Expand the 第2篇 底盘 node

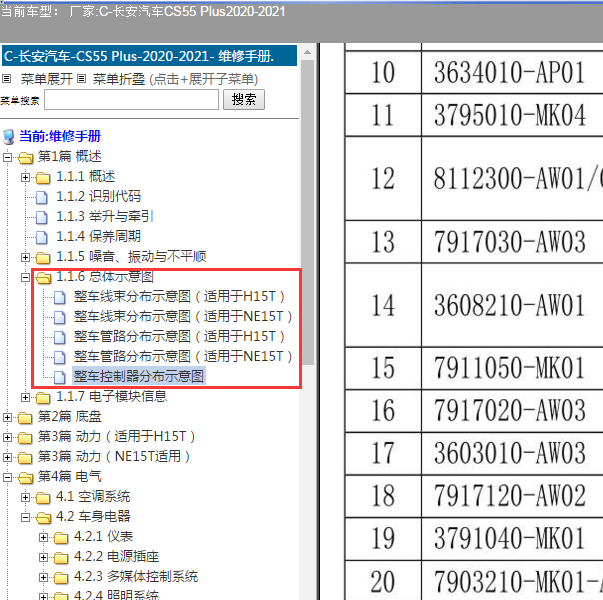point(7,417)
